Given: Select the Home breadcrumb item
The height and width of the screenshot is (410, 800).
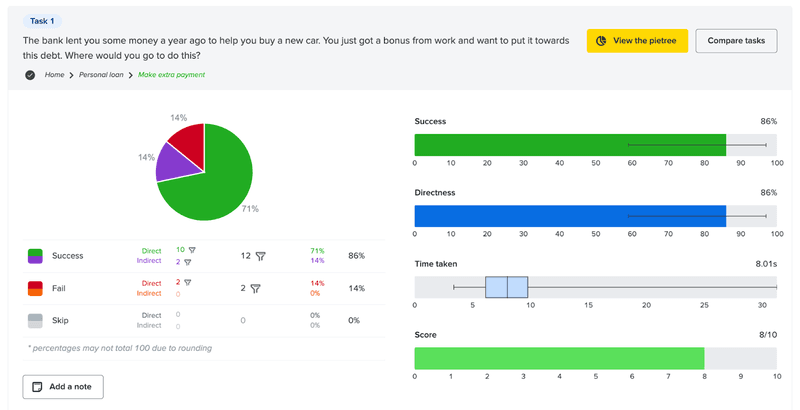Looking at the screenshot, I should click(56, 75).
